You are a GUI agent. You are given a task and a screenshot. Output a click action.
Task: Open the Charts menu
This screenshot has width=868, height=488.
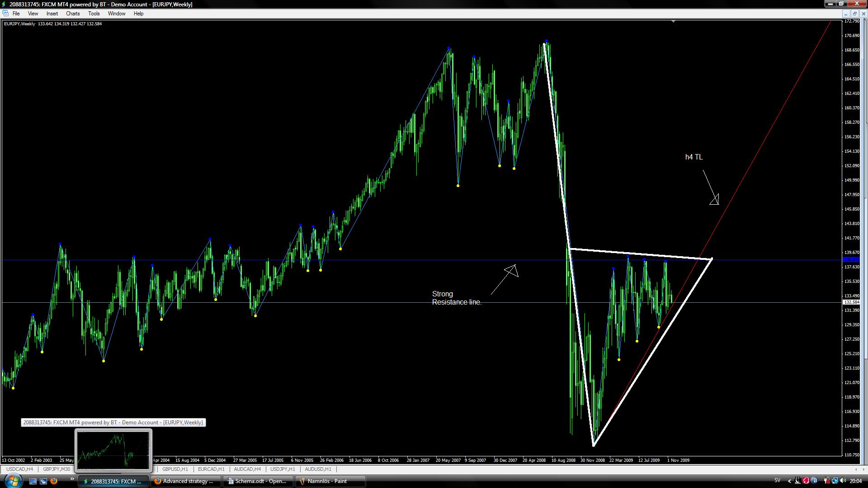coord(72,14)
